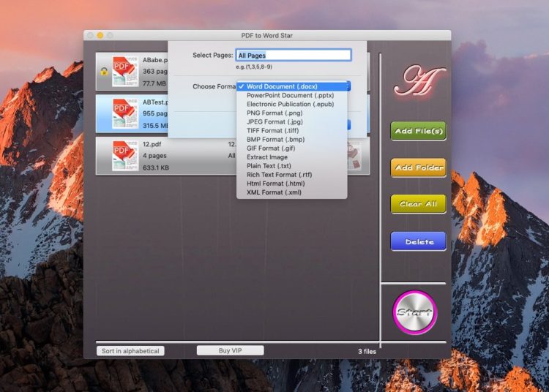Choose PowerPoint Document (.pptx) option
549x392 pixels.
click(x=290, y=96)
